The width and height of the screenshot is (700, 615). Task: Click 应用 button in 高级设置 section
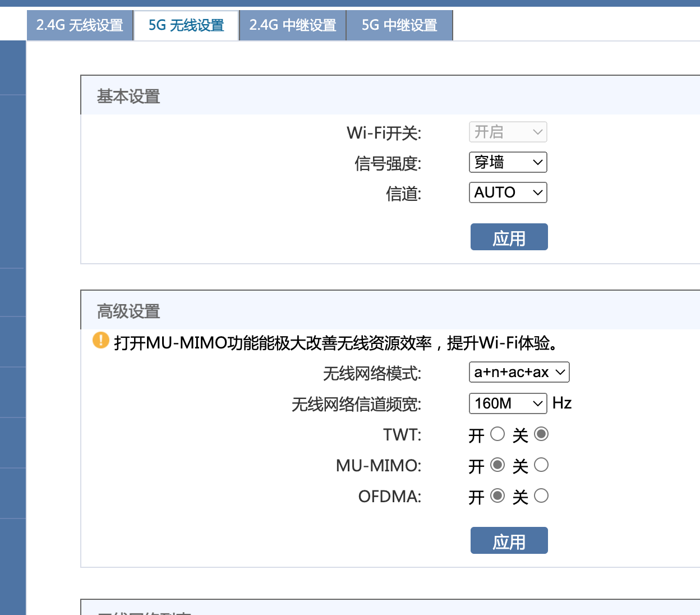pos(509,541)
